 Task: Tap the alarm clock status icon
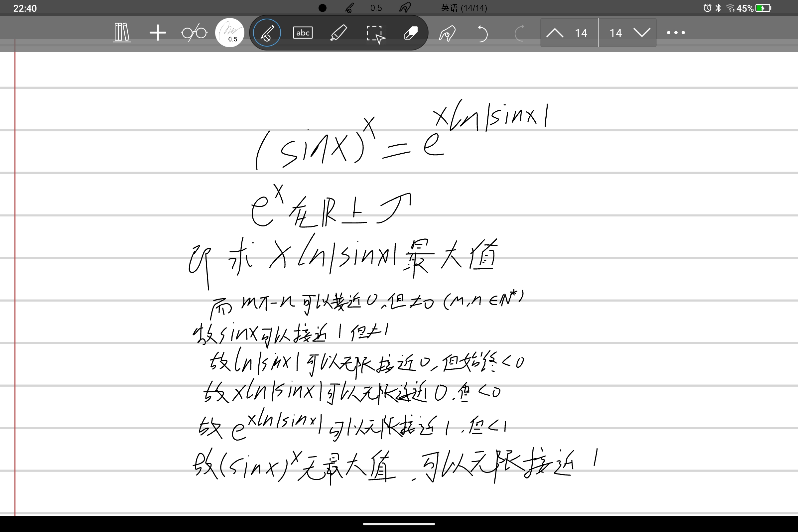point(707,8)
